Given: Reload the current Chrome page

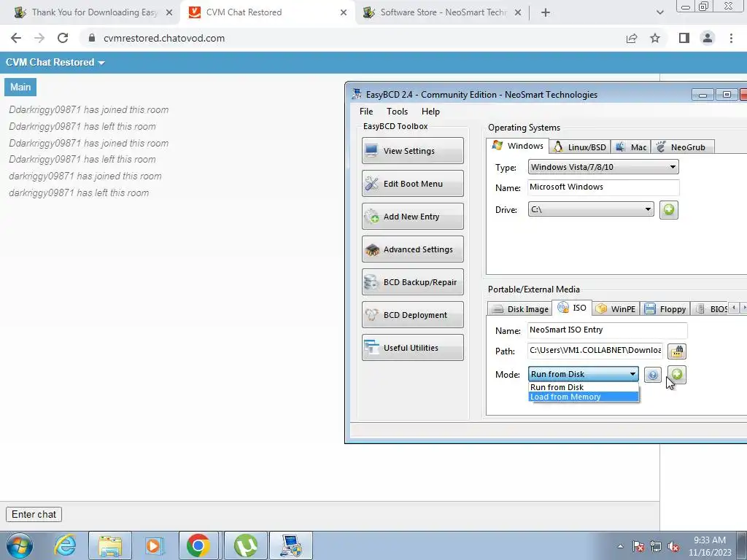Looking at the screenshot, I should [63, 38].
